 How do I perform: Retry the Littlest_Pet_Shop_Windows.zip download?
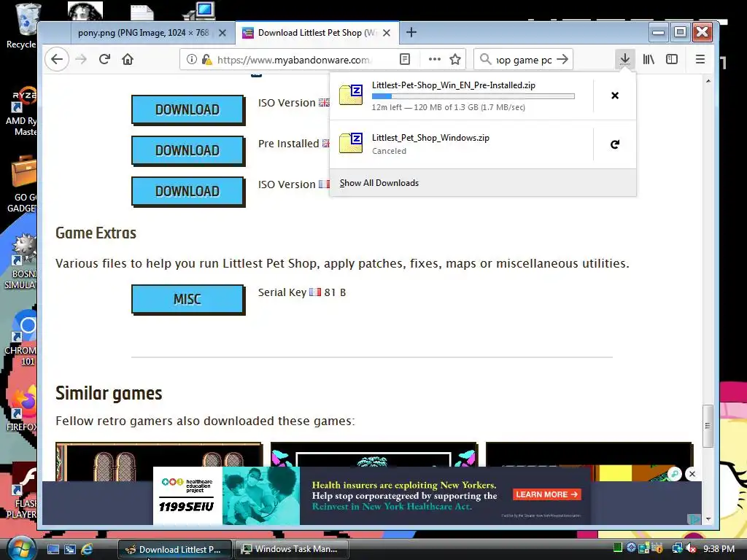coord(614,144)
